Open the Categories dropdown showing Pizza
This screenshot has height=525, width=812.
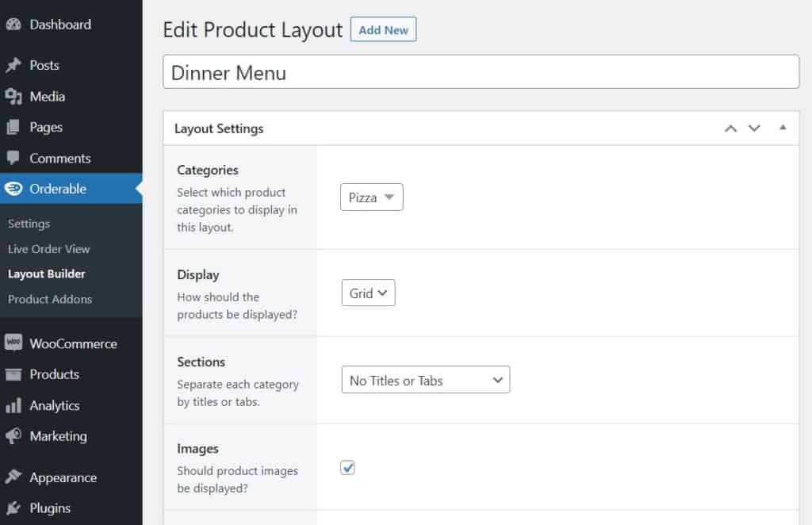pyautogui.click(x=371, y=197)
